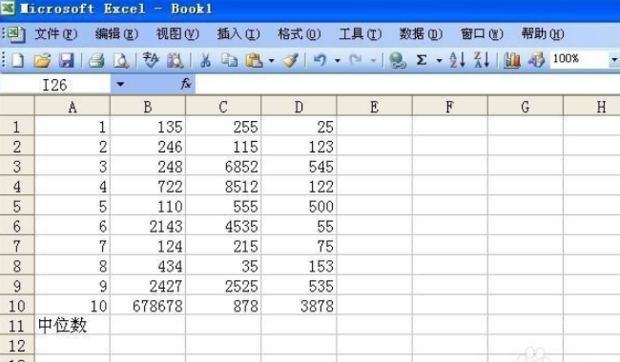The width and height of the screenshot is (620, 362).
Task: Toggle the Drawing toolbar icon
Action: click(536, 60)
